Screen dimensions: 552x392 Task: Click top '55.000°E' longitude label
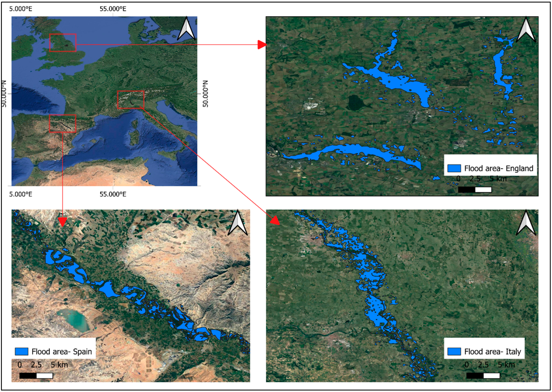(113, 9)
